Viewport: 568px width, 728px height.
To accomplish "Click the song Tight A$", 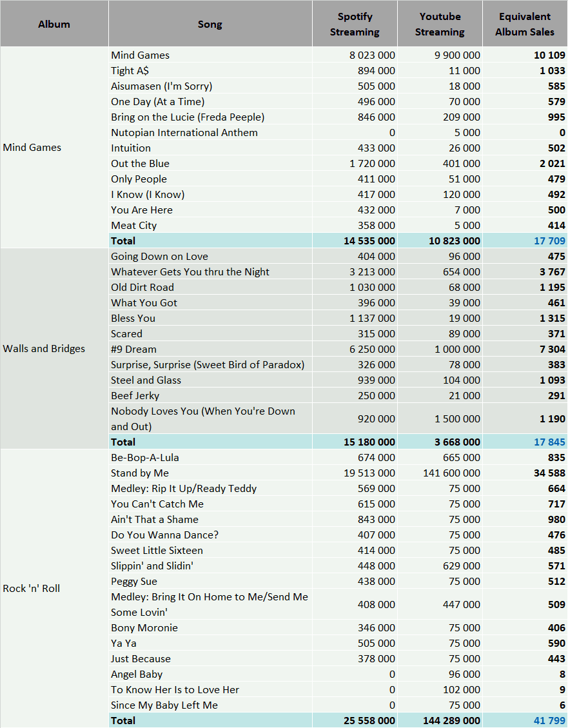I will pyautogui.click(x=210, y=70).
